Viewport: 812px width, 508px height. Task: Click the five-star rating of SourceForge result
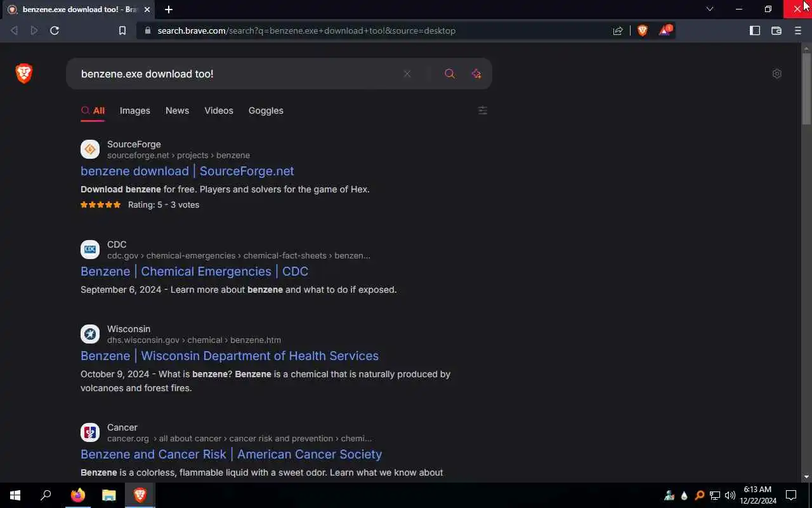[x=100, y=204]
